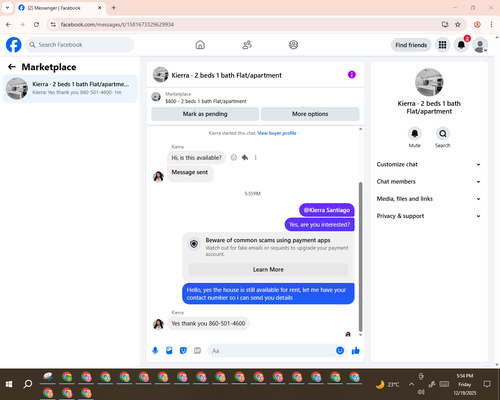Open the tab search dropdown arrow

click(x=7, y=8)
